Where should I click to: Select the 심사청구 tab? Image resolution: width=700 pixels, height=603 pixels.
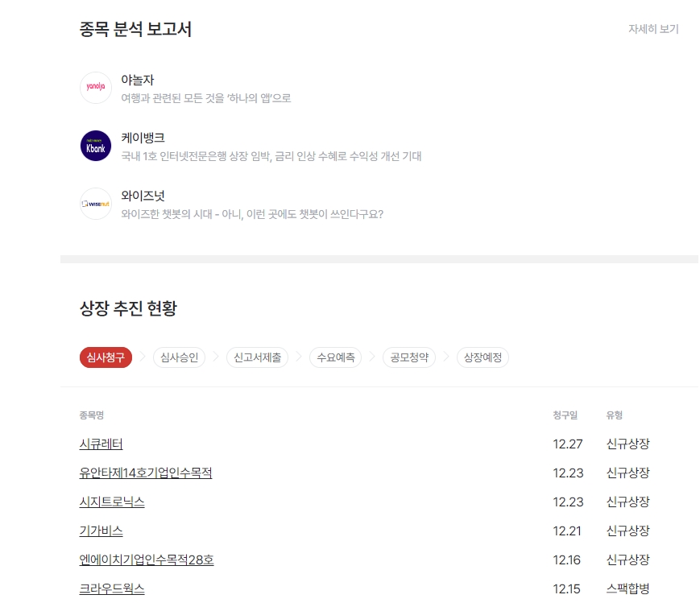click(106, 357)
